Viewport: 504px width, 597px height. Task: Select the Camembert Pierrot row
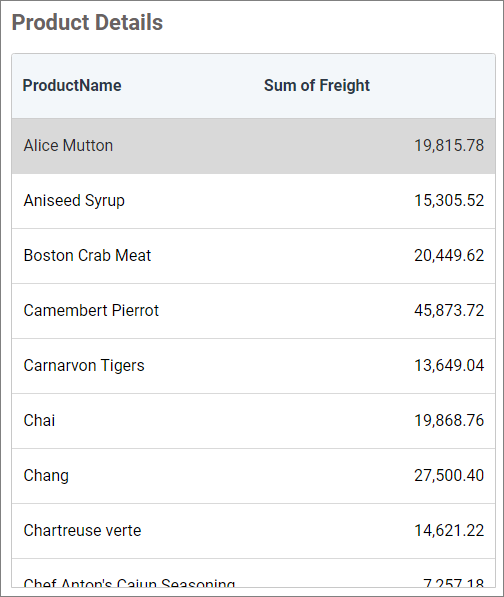pos(254,311)
